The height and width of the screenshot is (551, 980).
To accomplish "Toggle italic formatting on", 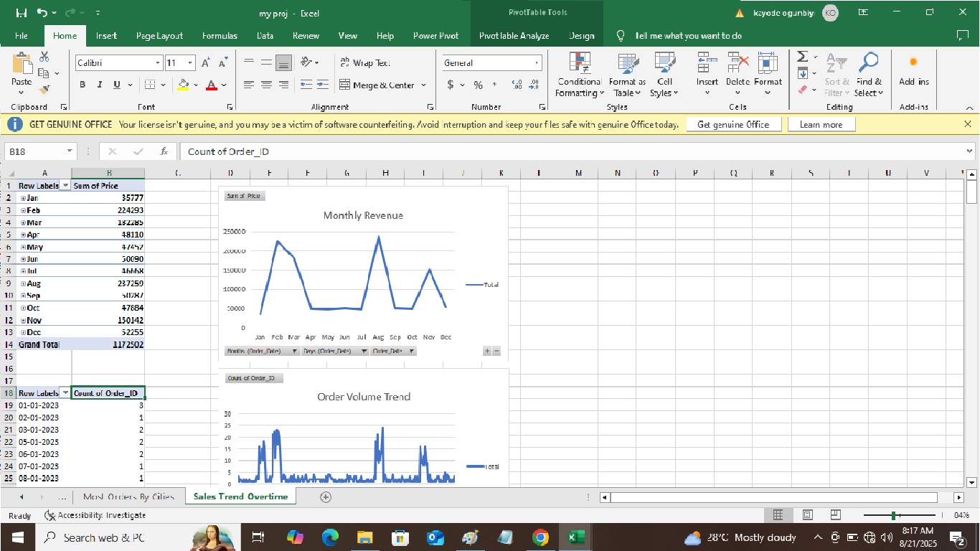I will point(99,85).
